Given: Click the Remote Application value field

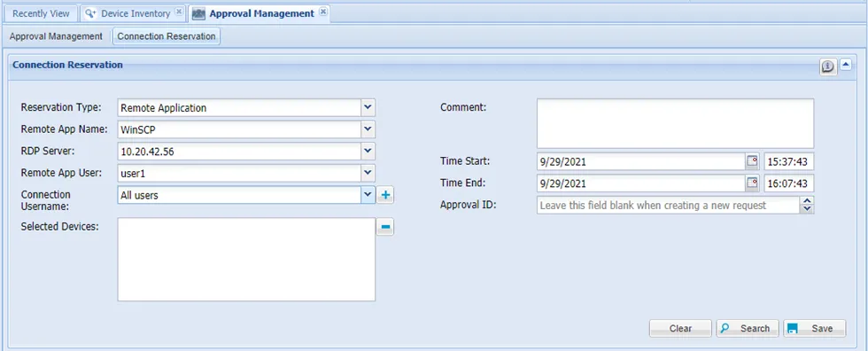Looking at the screenshot, I should (x=239, y=107).
